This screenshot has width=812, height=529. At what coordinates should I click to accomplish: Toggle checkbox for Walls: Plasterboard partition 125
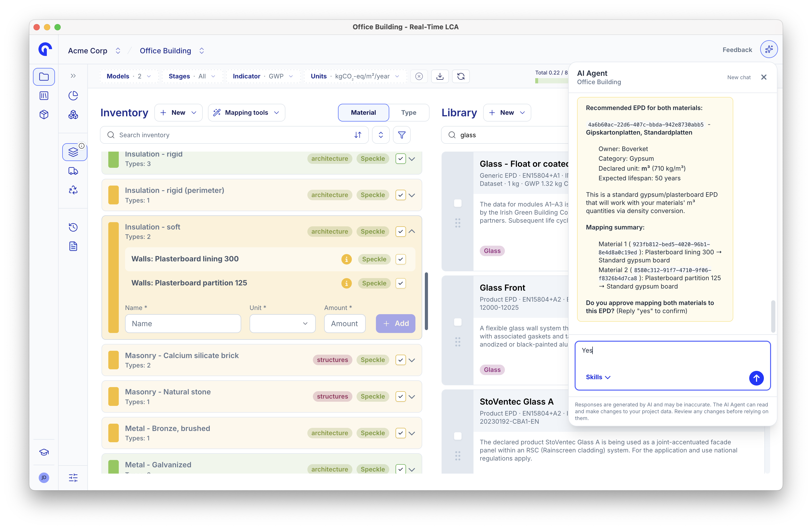point(401,284)
